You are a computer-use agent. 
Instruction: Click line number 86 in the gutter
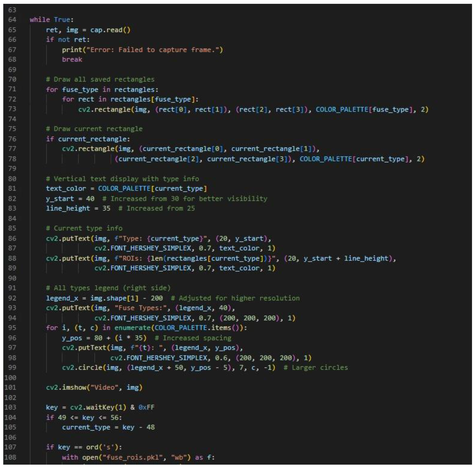click(x=12, y=239)
